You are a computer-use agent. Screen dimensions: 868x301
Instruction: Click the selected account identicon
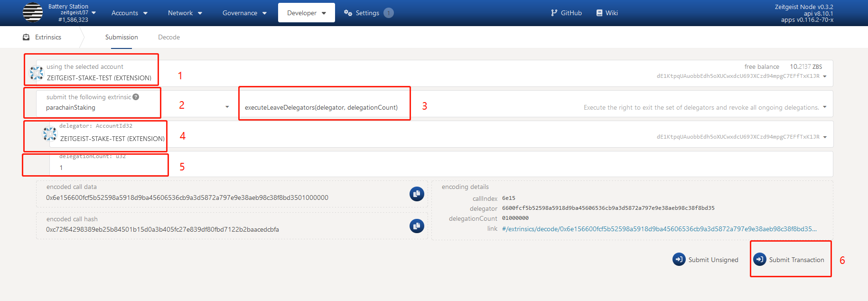tap(37, 73)
